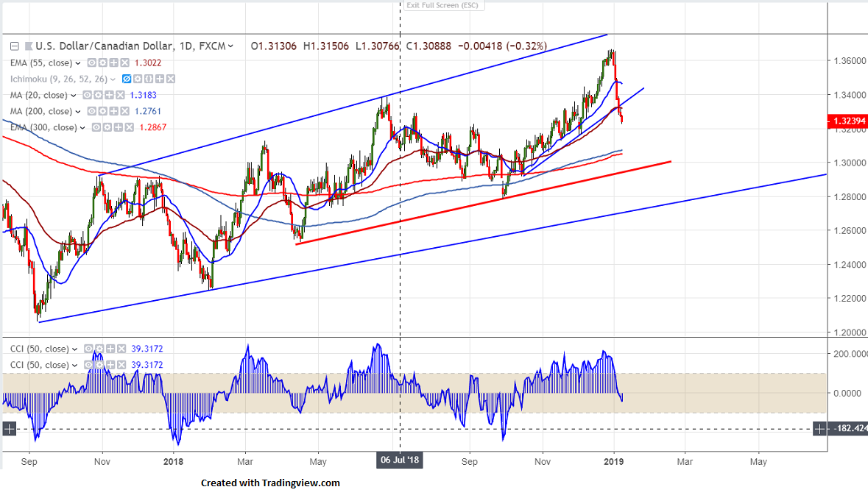Remove the first CCI (50, close) with X
The image size is (868, 498).
pyautogui.click(x=121, y=349)
